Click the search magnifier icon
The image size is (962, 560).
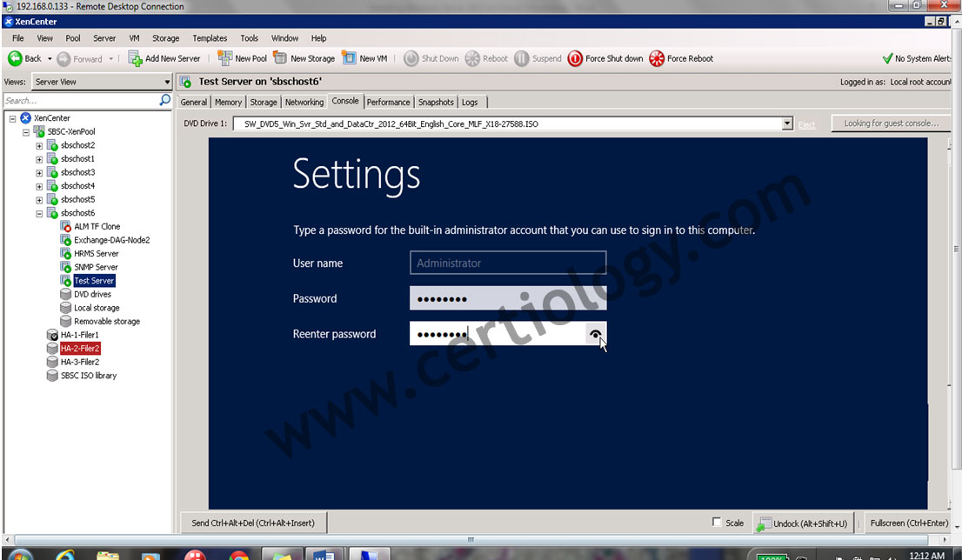click(x=164, y=99)
